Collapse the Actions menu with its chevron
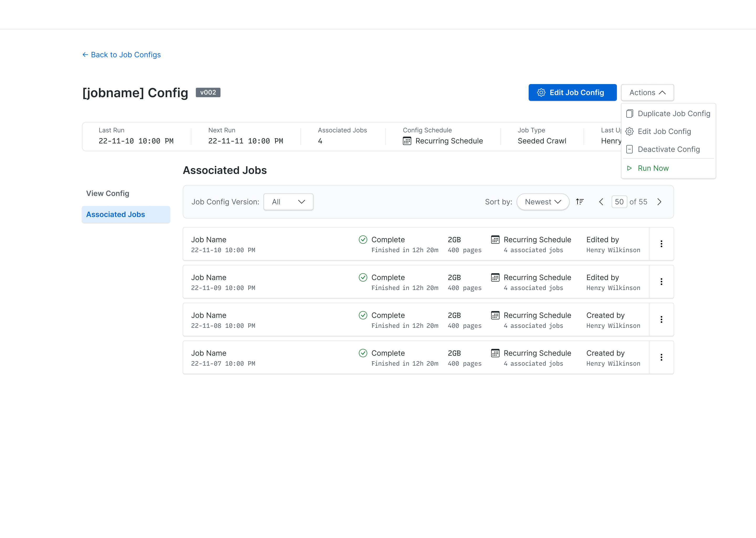756x538 pixels. pyautogui.click(x=662, y=92)
